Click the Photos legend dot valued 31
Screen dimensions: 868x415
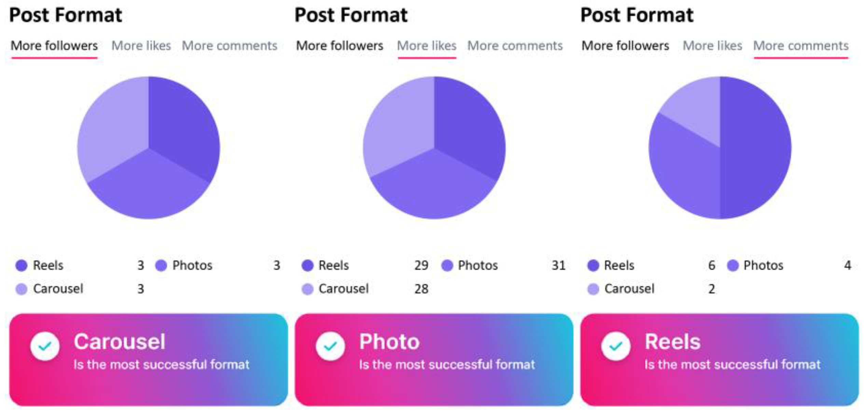447,265
